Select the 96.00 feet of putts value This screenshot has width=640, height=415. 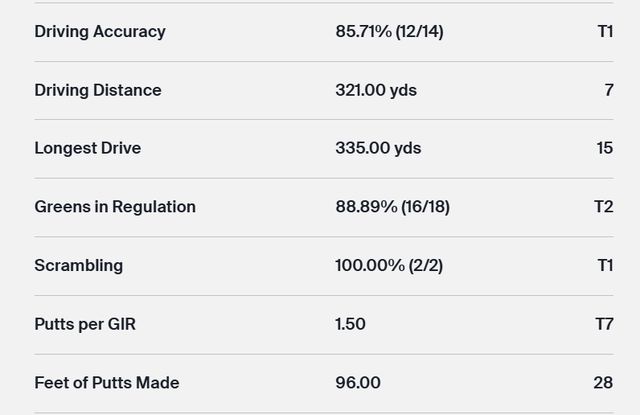pyautogui.click(x=358, y=382)
